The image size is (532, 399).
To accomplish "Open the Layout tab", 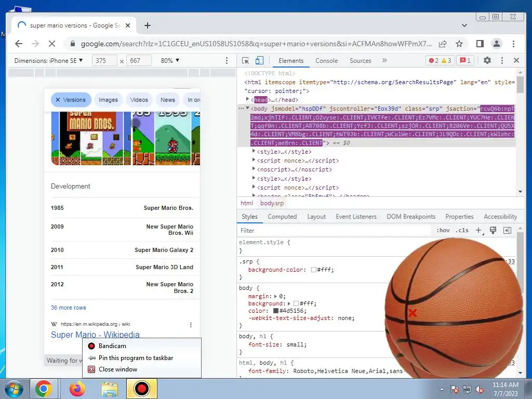I will 316,217.
